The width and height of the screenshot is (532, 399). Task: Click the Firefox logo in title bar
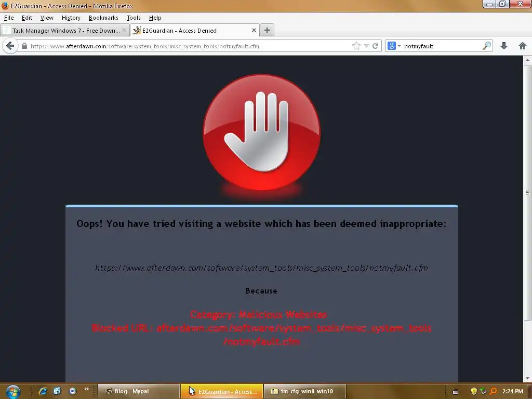(x=5, y=6)
